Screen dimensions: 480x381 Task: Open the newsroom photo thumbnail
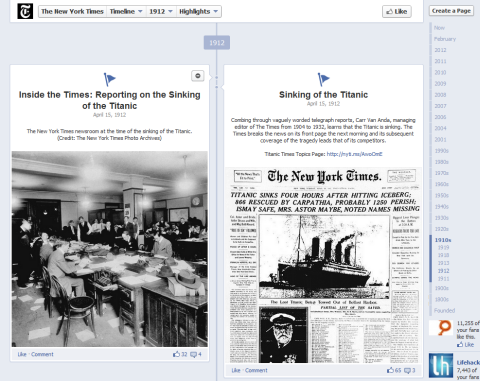pos(110,249)
